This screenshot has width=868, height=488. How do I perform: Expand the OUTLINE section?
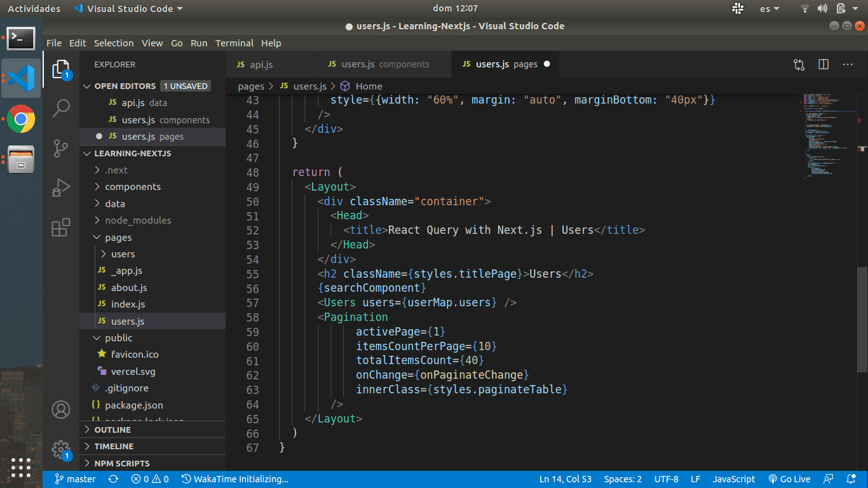point(112,430)
